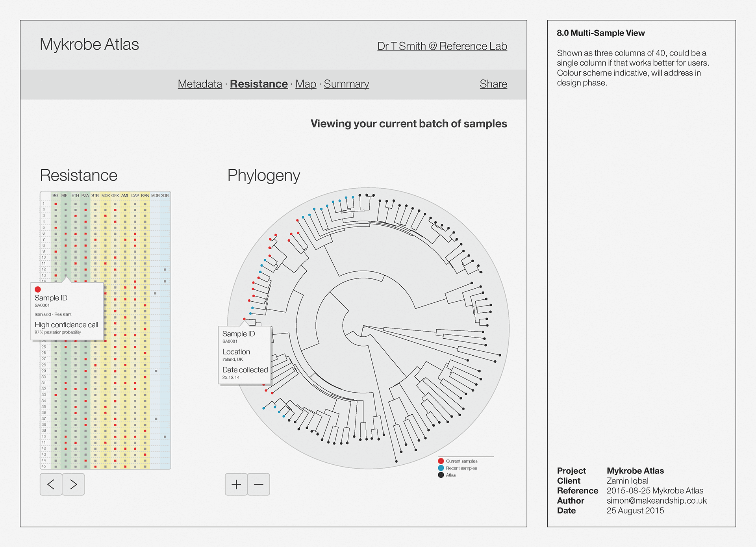This screenshot has width=756, height=547.
Task: Click the 'Phylogeny' section heading
Action: click(x=264, y=176)
